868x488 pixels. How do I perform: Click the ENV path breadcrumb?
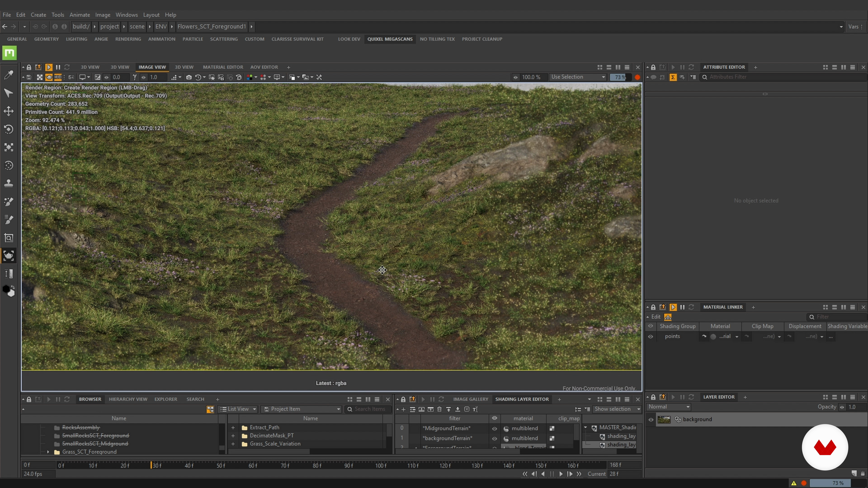pos(161,26)
